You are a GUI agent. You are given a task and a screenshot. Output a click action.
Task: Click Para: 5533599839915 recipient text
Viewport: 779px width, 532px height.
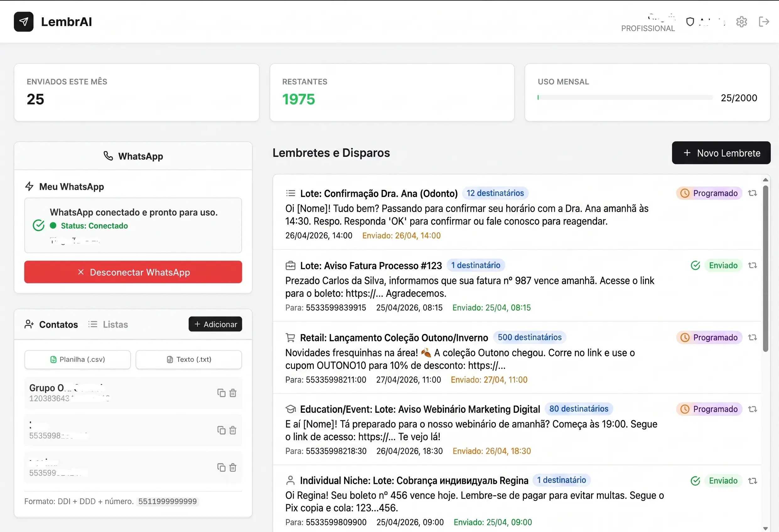[x=325, y=307]
